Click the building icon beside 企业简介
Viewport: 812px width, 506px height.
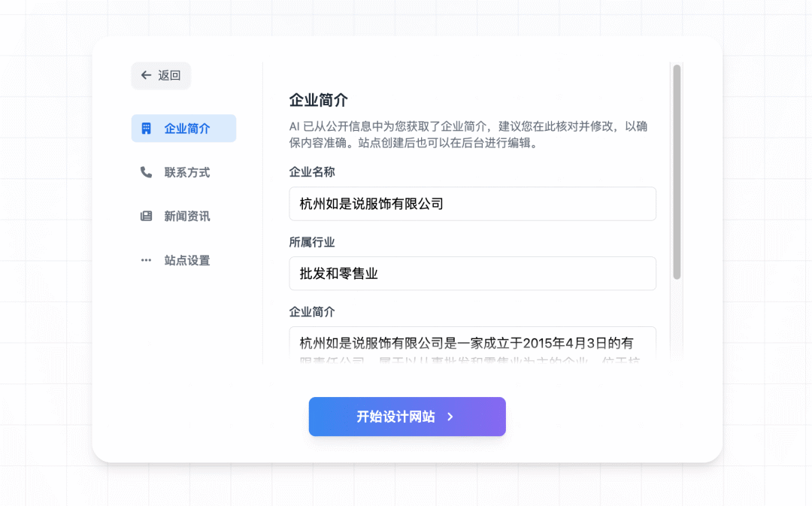(x=146, y=129)
